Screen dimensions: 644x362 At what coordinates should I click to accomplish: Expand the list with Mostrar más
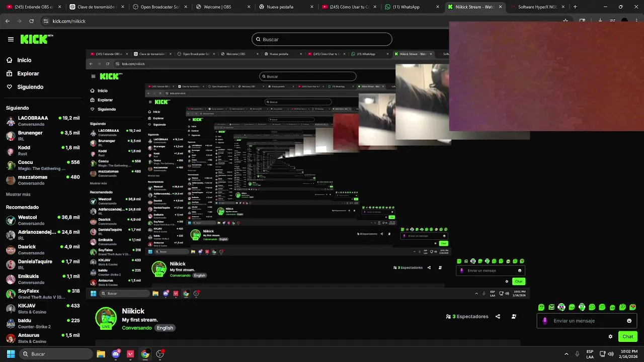point(18,194)
